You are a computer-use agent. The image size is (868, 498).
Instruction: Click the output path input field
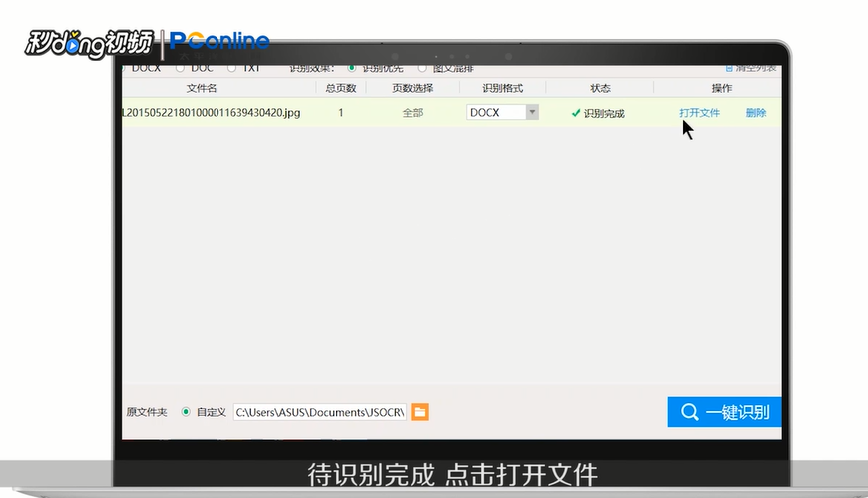click(x=320, y=412)
